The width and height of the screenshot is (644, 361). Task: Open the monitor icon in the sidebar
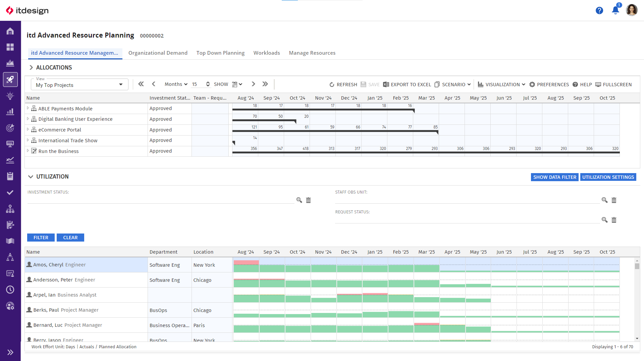10,144
